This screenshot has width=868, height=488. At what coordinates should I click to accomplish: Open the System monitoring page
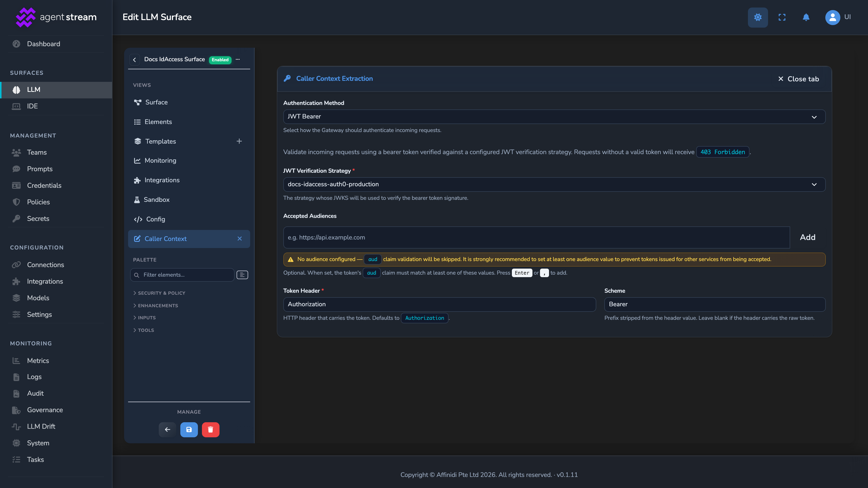coord(56,443)
